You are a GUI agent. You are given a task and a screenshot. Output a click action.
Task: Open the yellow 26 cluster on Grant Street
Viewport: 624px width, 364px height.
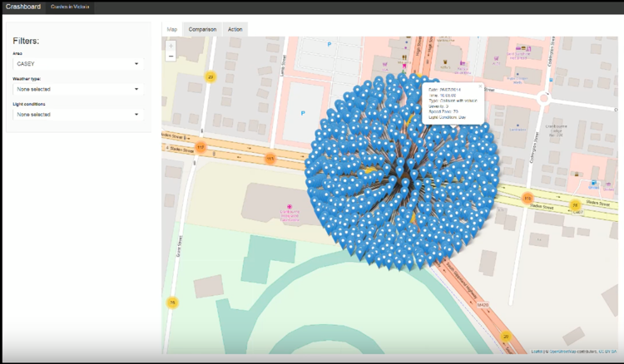click(x=172, y=303)
